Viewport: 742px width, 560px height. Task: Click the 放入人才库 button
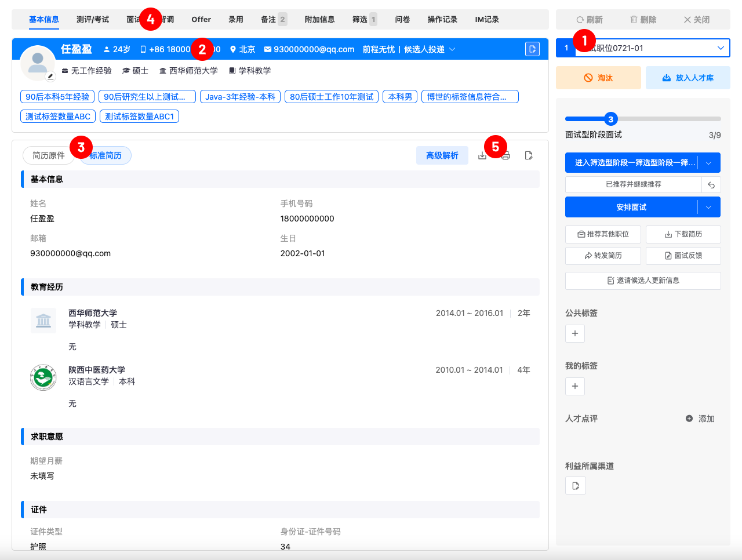click(688, 78)
